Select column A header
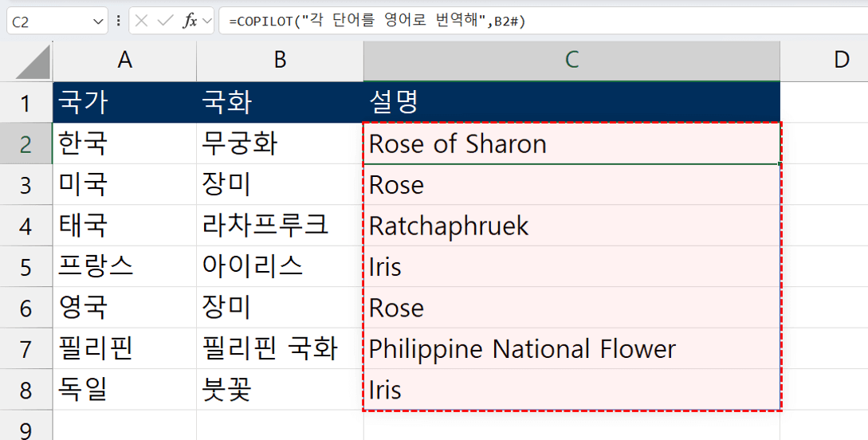The width and height of the screenshot is (868, 440). pos(124,60)
